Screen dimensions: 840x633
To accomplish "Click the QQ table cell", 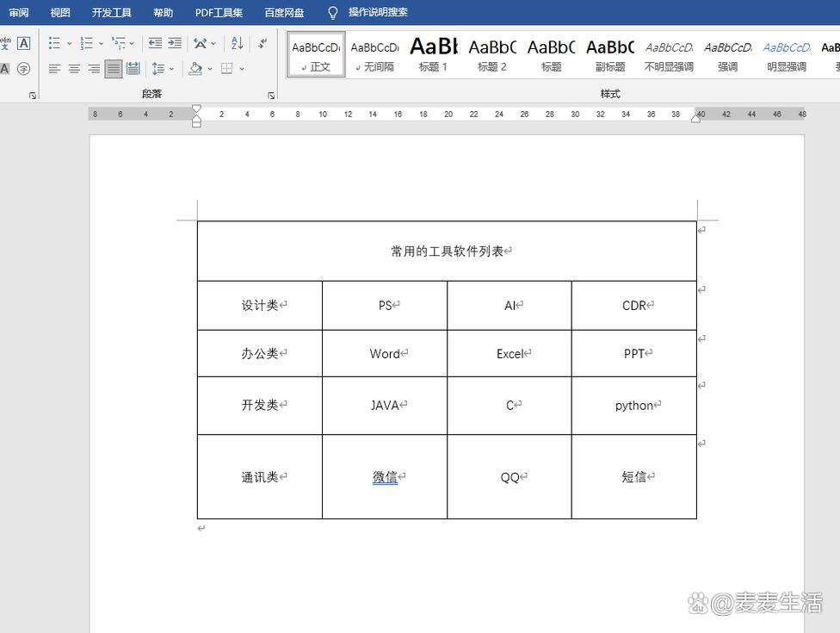I will click(510, 477).
